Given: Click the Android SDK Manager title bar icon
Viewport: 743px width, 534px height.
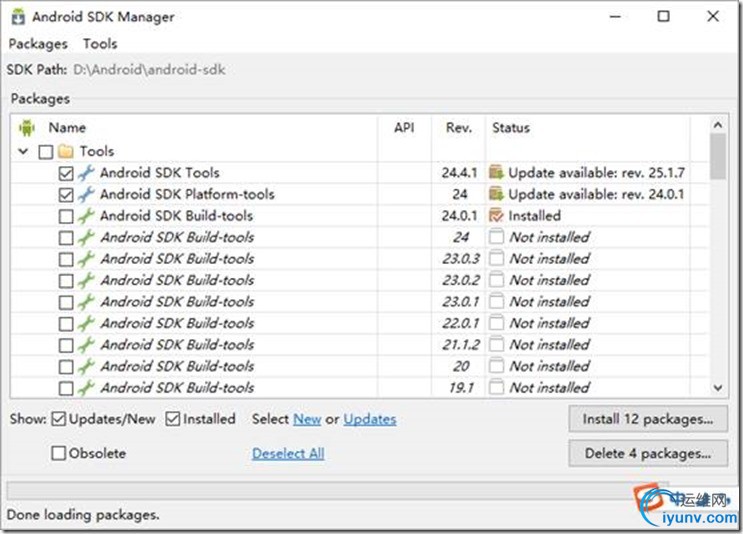Looking at the screenshot, I should 18,17.
